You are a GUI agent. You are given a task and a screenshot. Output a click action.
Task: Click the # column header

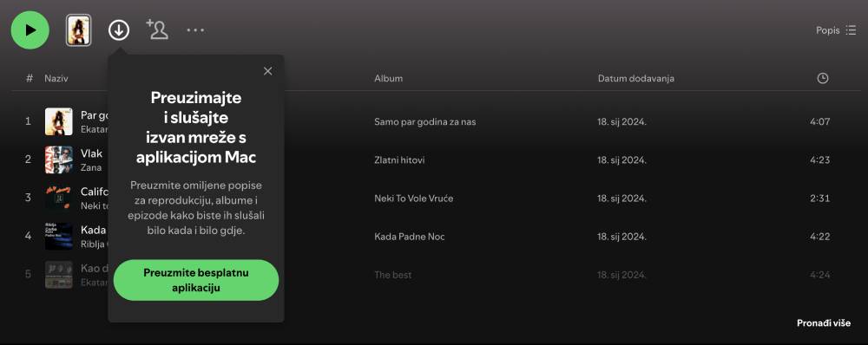30,79
